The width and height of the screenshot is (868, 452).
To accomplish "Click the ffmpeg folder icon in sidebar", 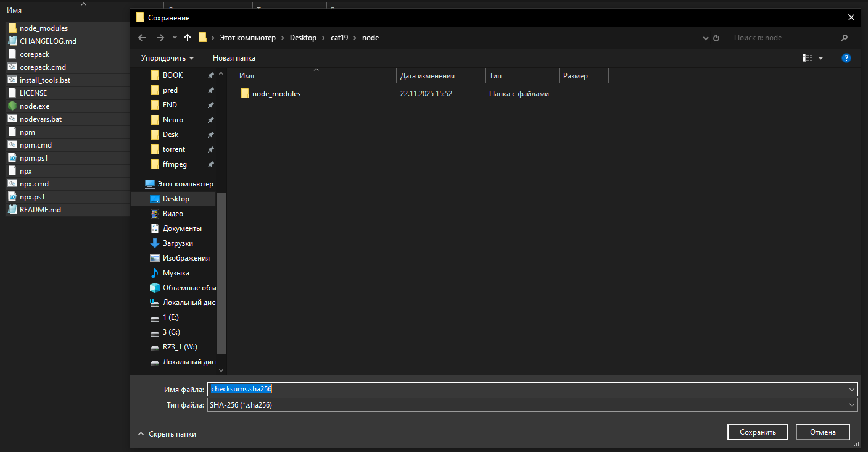I will (155, 164).
